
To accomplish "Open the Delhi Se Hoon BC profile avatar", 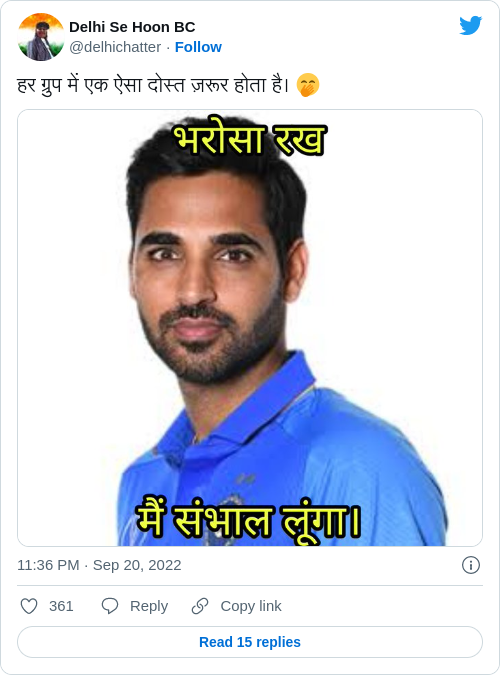I will tap(41, 37).
